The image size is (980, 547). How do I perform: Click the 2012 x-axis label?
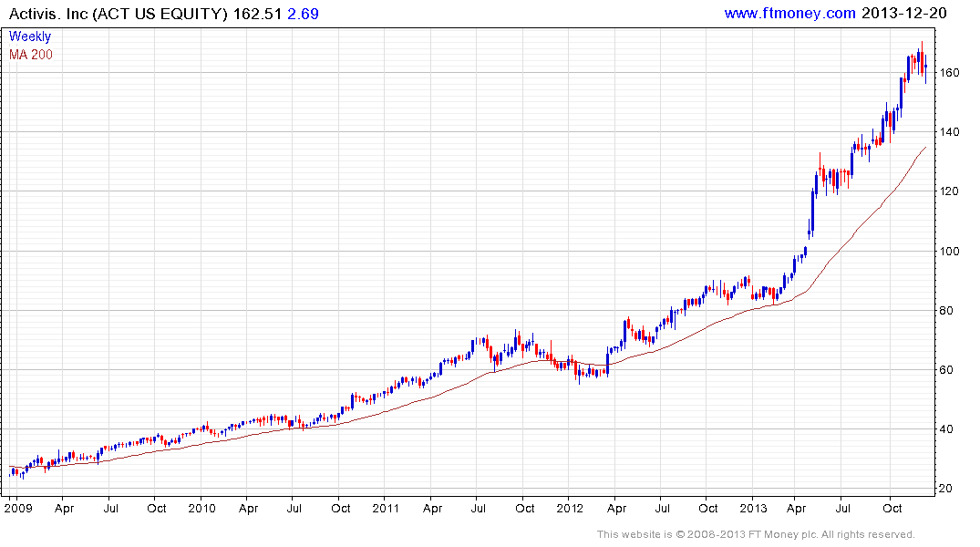[570, 508]
